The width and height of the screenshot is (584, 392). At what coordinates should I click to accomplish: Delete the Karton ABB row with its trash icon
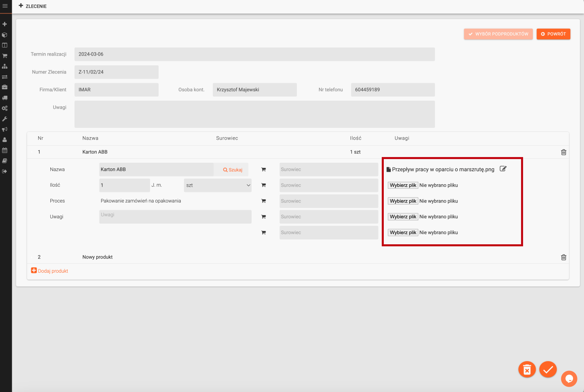click(563, 152)
